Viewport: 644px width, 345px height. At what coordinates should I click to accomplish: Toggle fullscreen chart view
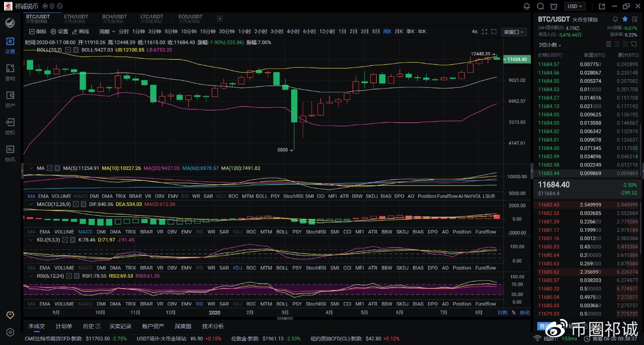pos(484,32)
